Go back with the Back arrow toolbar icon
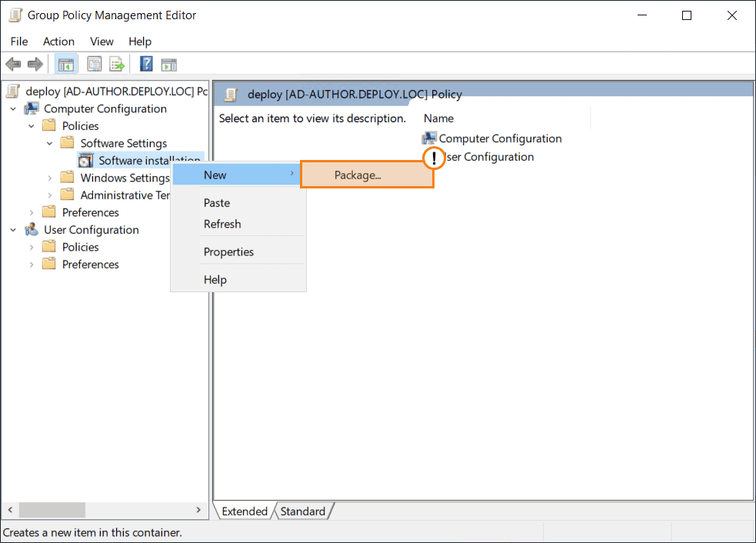756x543 pixels. [13, 64]
